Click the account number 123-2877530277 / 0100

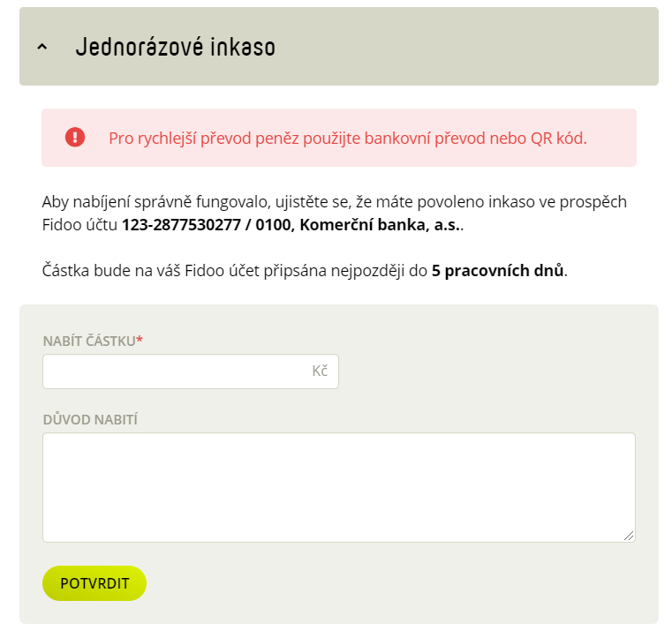tap(206, 225)
